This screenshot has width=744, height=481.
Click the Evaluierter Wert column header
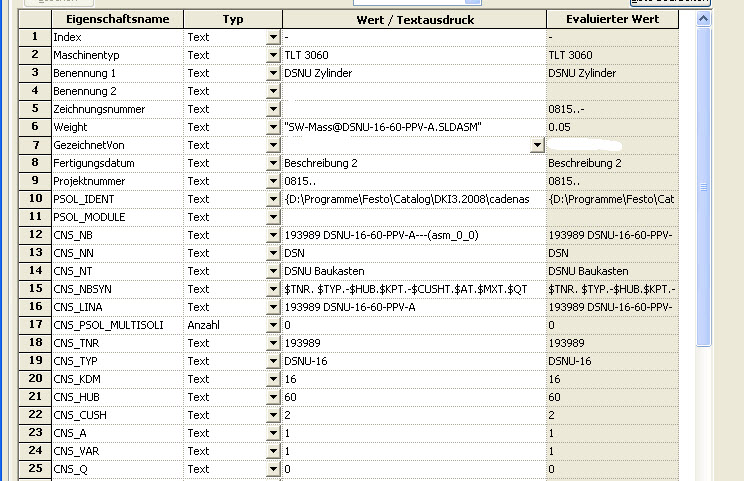coord(611,19)
